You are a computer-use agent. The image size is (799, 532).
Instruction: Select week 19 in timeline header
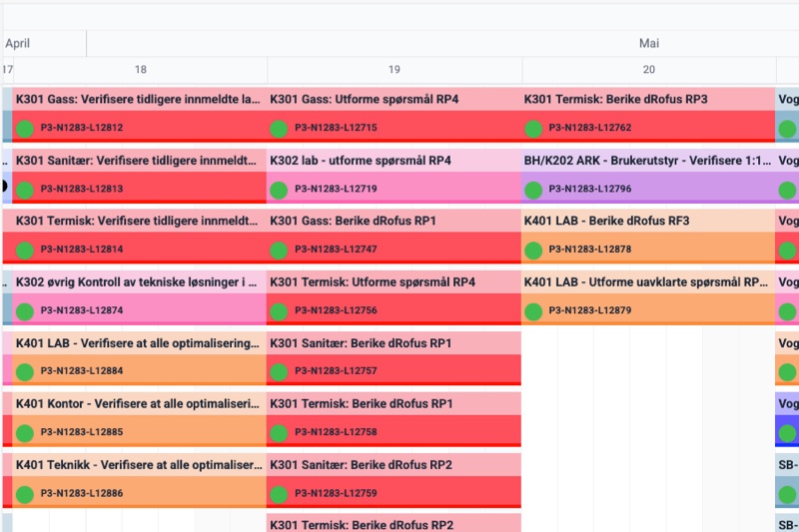point(394,70)
